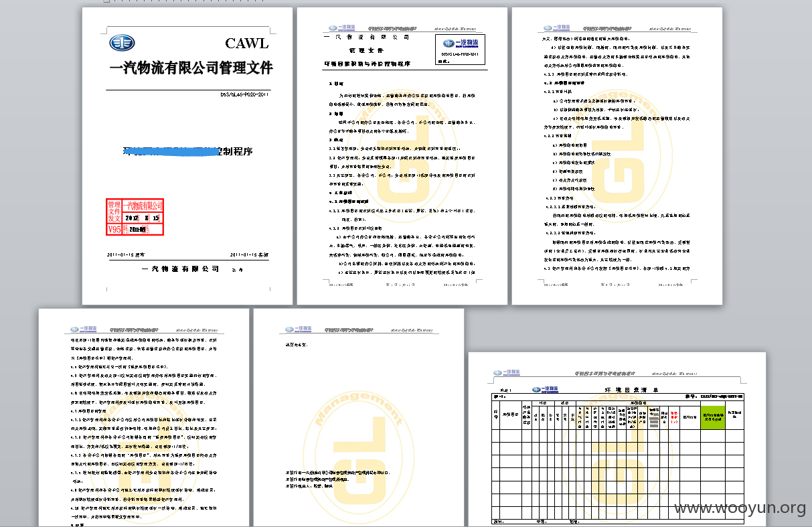Select the 'CAWL' heading on the cover page
This screenshot has height=527, width=812.
click(x=246, y=44)
